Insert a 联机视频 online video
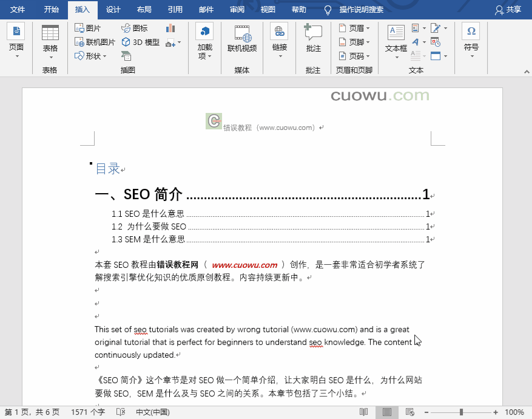Image resolution: width=532 pixels, height=419 pixels. 242,39
